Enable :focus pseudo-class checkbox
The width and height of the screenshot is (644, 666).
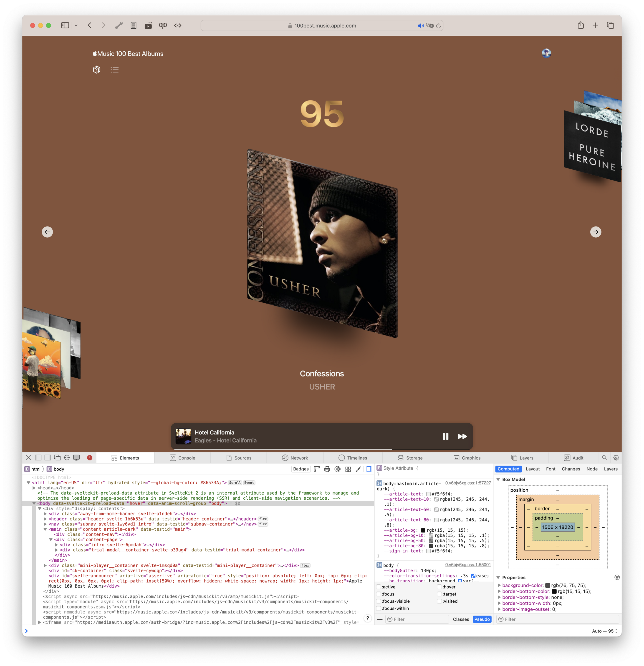pos(379,594)
